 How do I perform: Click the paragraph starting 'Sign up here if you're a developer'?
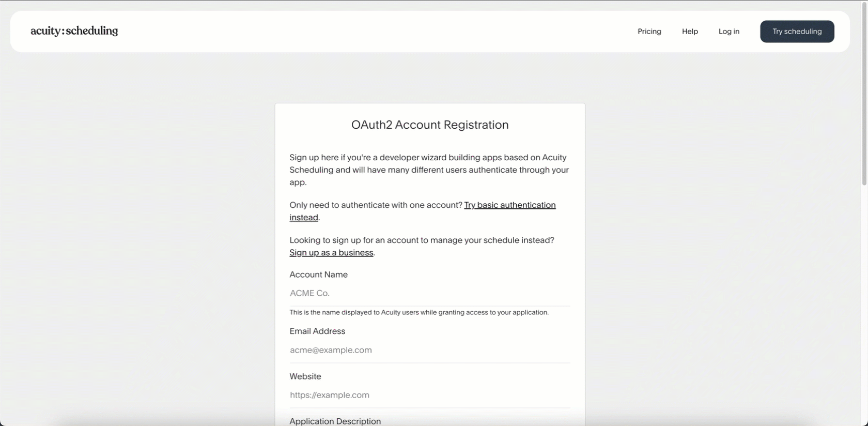click(x=429, y=170)
